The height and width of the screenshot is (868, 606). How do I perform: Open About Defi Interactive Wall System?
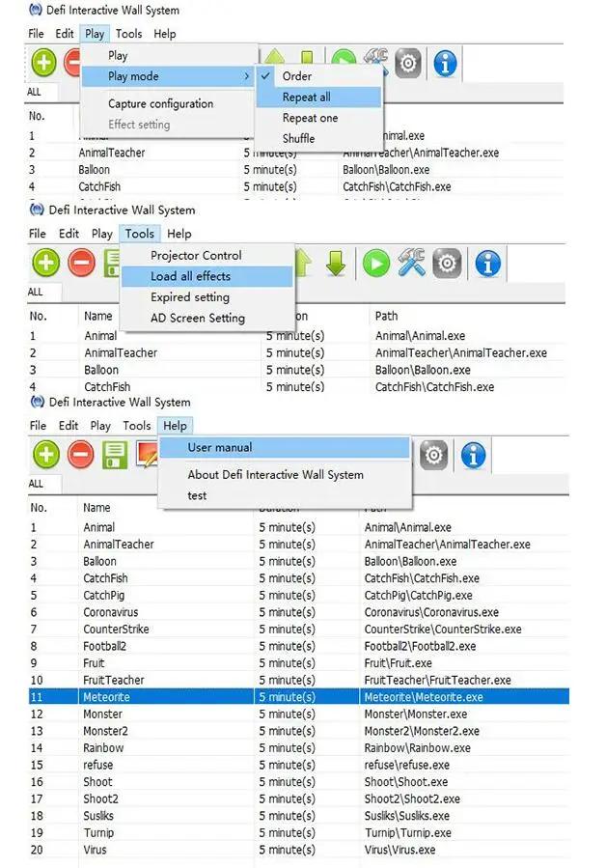tap(276, 474)
